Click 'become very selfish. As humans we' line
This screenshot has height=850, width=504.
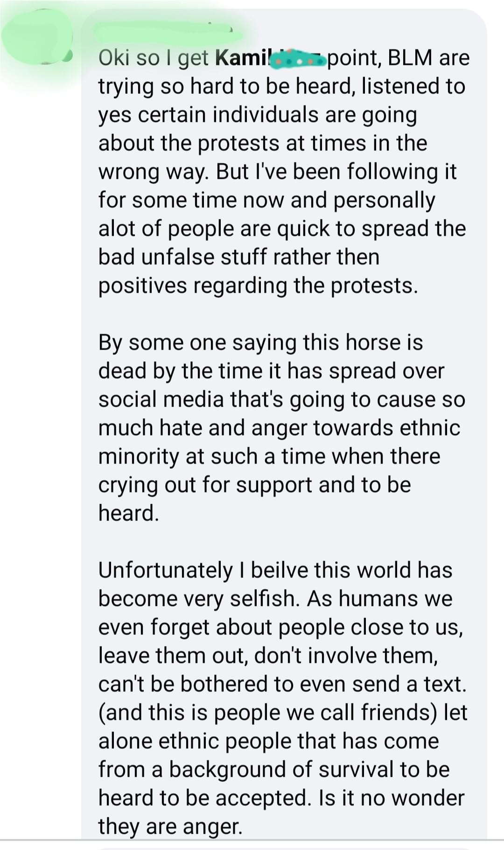(275, 598)
